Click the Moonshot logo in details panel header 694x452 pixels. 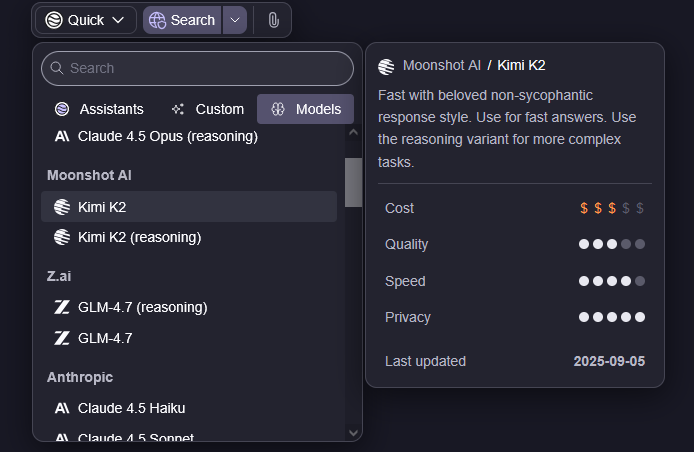coord(387,66)
